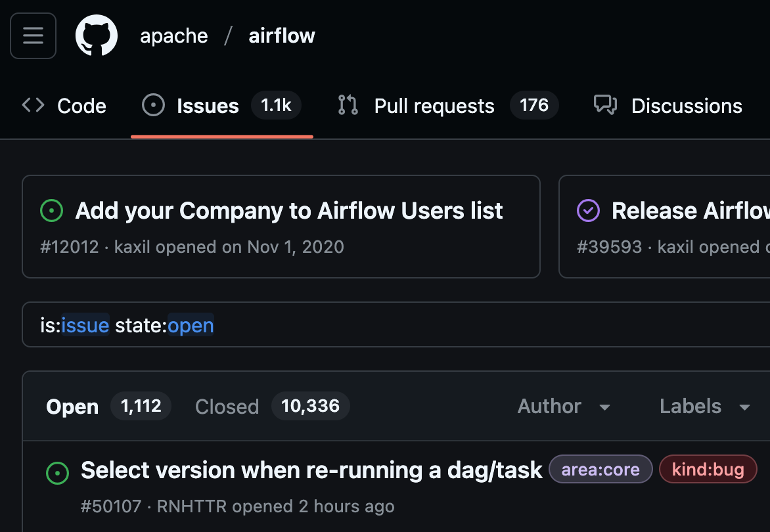Click open icon beside issue #50107
The width and height of the screenshot is (770, 532).
point(58,472)
